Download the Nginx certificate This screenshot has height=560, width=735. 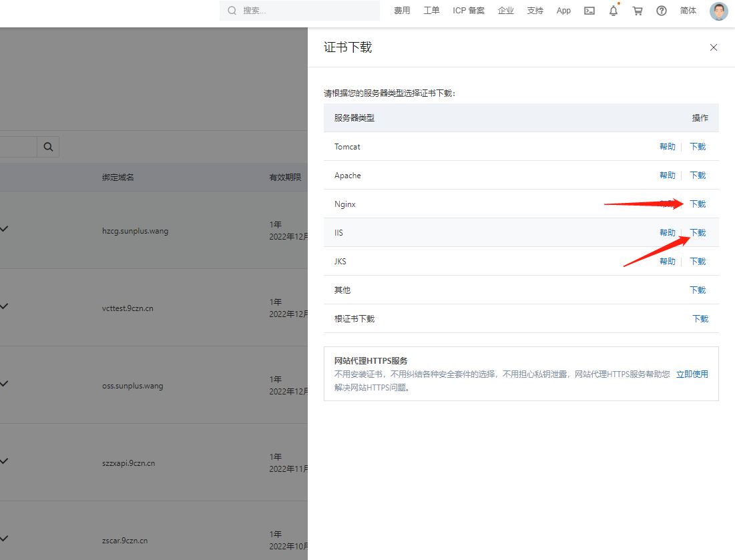pos(698,204)
